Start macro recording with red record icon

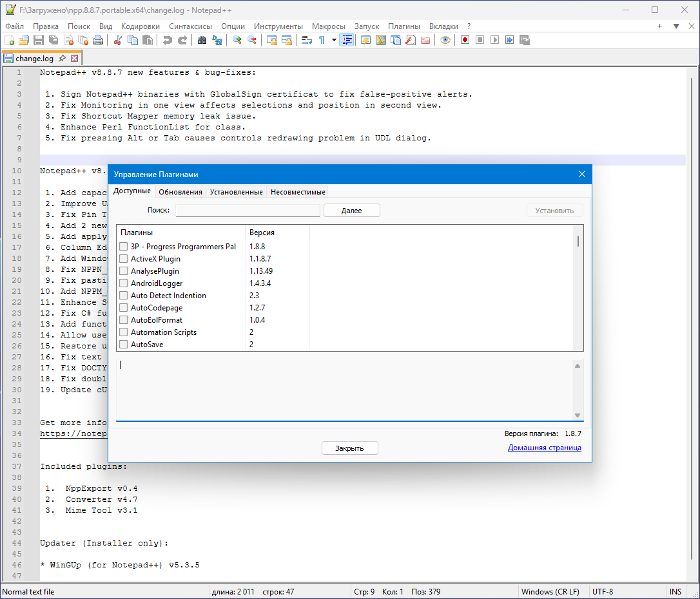point(465,40)
